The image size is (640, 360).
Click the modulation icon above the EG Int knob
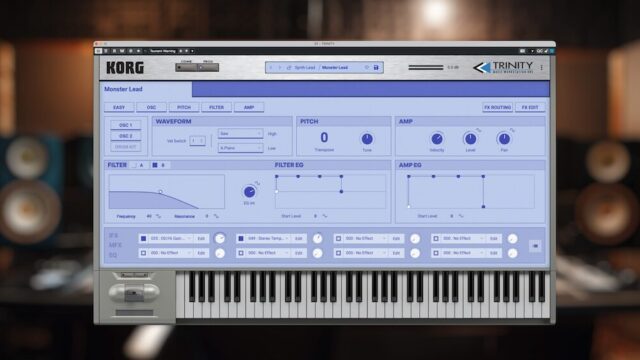tap(258, 184)
